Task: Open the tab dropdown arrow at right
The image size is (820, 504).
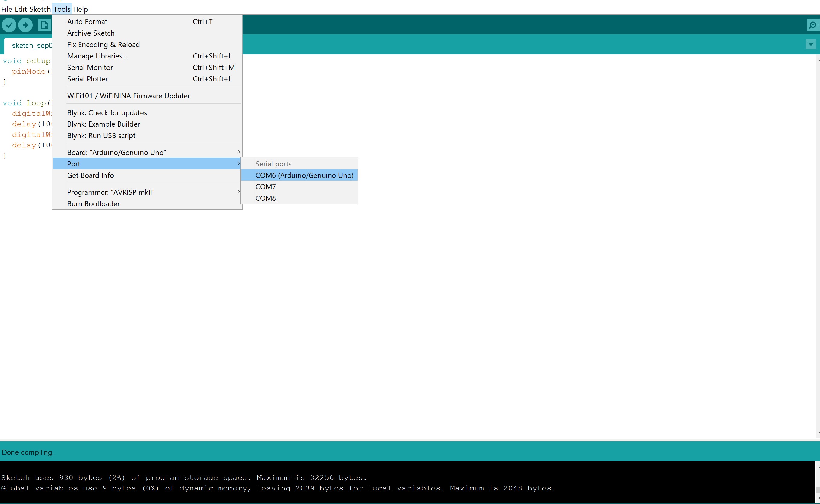Action: click(811, 44)
